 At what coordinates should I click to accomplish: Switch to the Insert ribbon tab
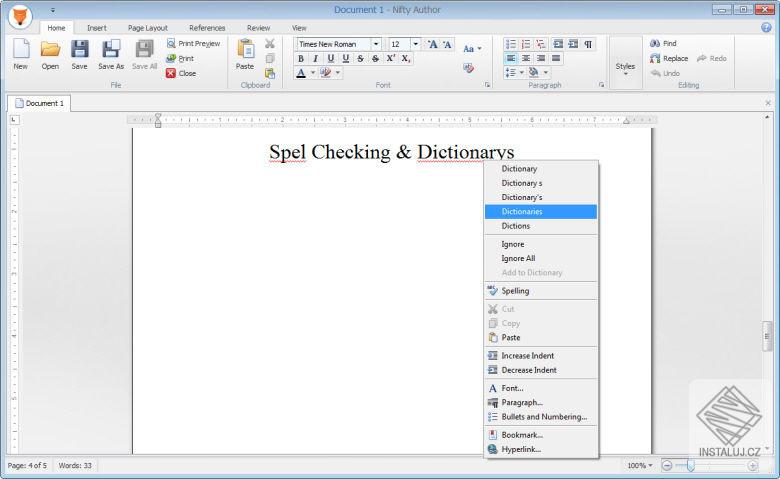(x=97, y=28)
